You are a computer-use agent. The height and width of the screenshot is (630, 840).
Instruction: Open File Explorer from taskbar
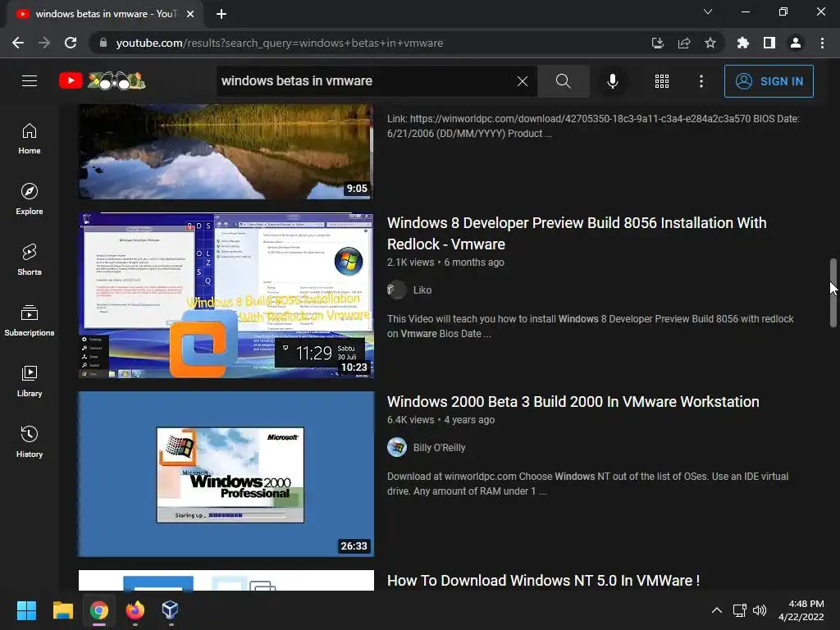62,610
